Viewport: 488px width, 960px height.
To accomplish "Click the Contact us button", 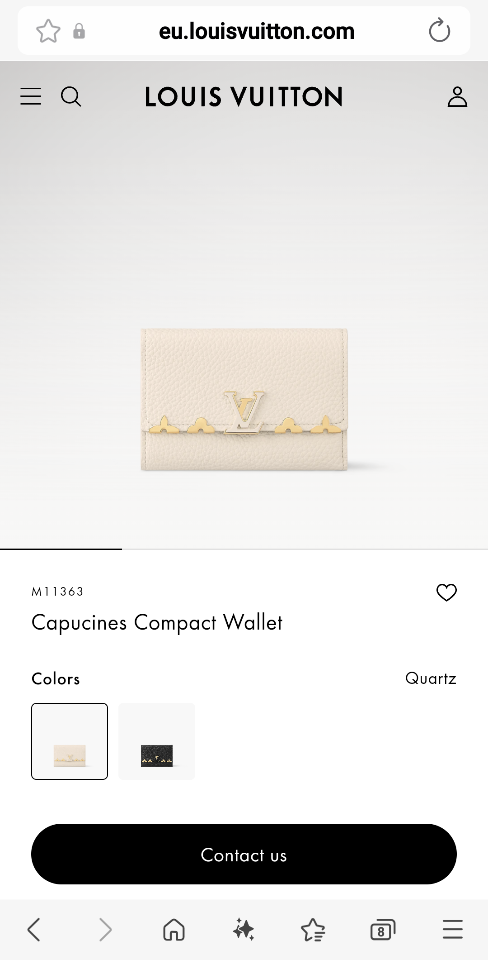I will tap(244, 854).
